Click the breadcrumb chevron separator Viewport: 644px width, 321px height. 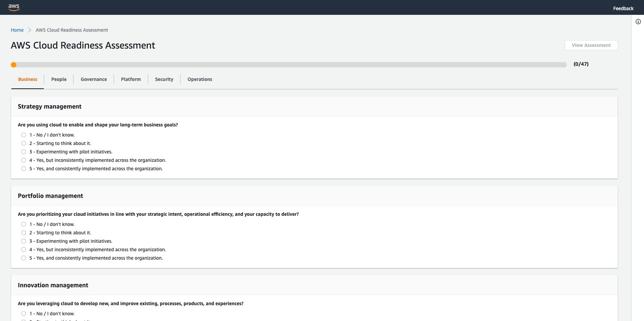[30, 30]
